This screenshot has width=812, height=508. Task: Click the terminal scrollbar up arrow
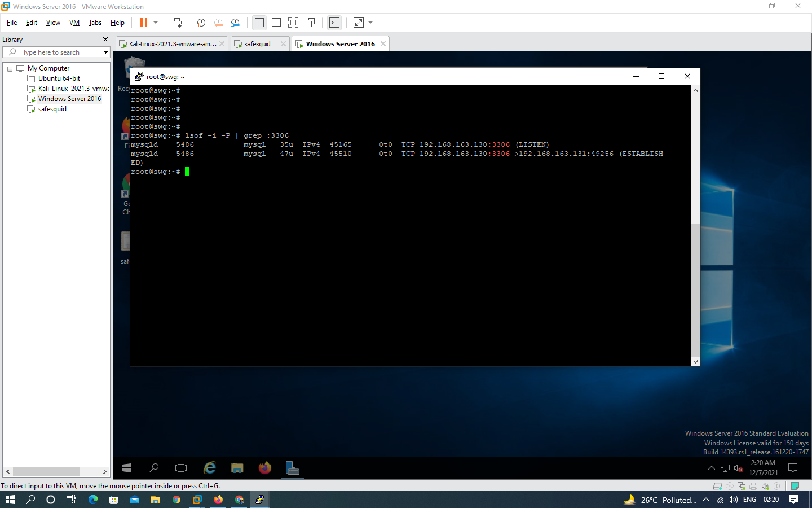coord(695,90)
